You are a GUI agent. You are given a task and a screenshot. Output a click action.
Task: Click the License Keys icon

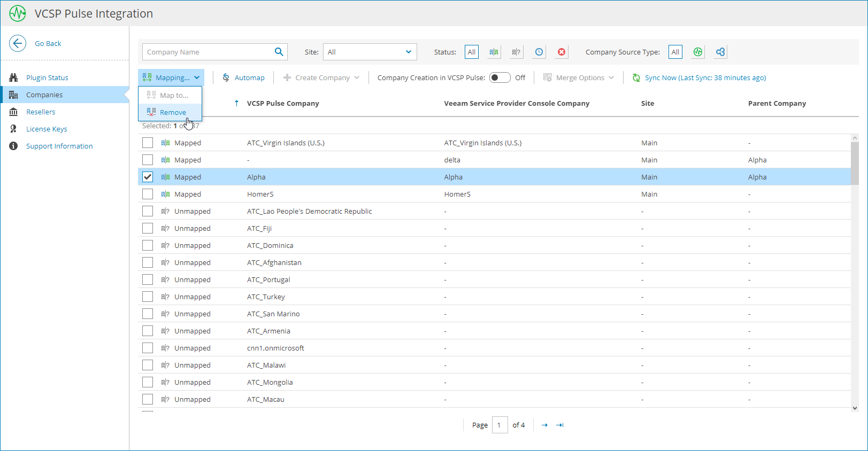(x=13, y=129)
